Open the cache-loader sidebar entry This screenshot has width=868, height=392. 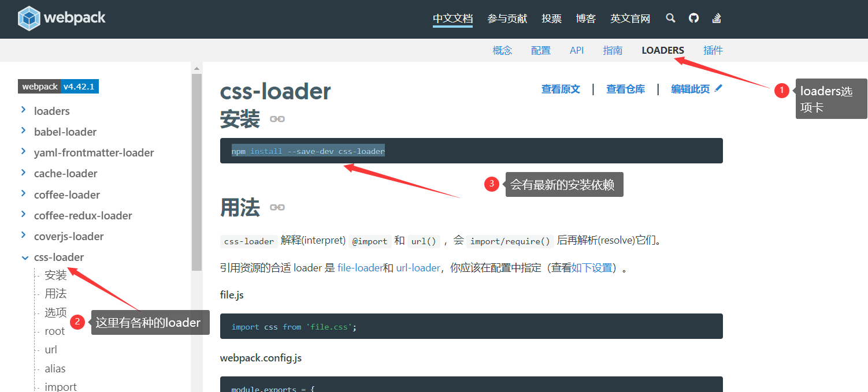click(66, 173)
